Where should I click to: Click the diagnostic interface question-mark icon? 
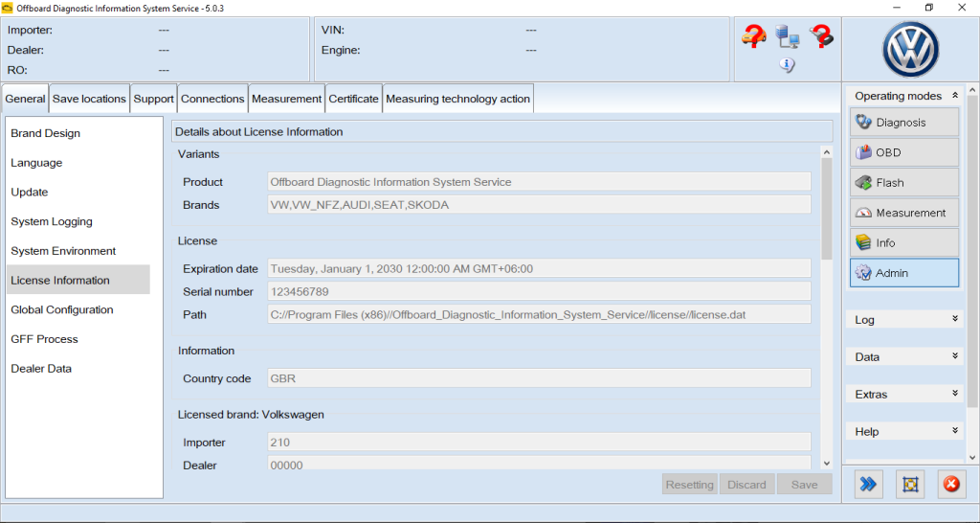pos(821,36)
